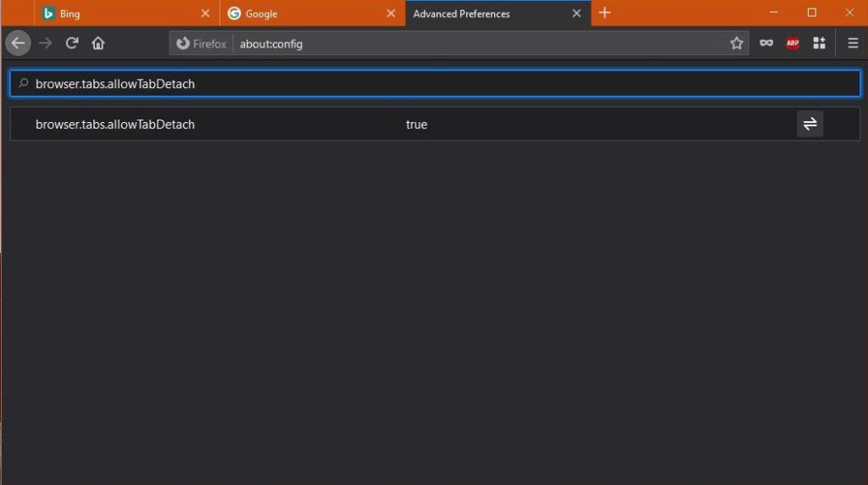Click the preference search field
868x485 pixels.
click(435, 84)
